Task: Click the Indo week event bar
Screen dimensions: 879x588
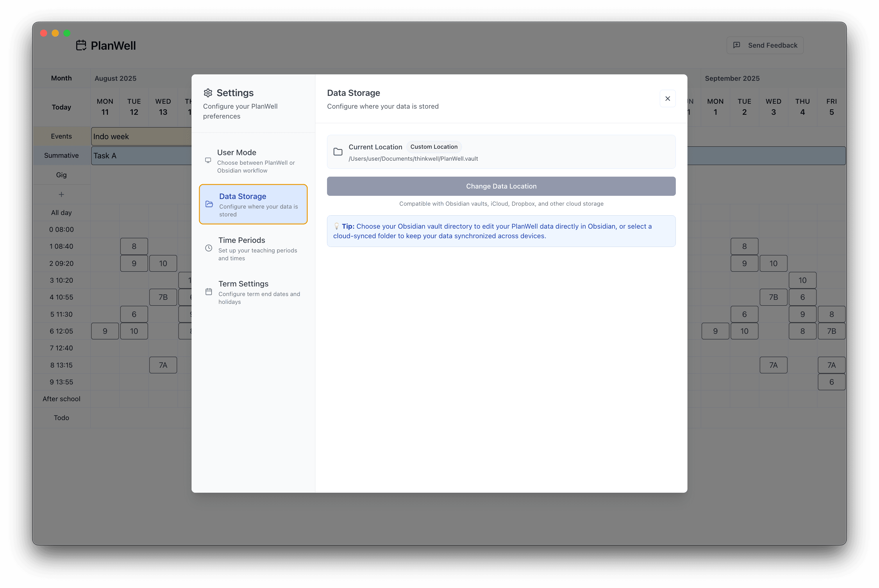Action: [142, 137]
